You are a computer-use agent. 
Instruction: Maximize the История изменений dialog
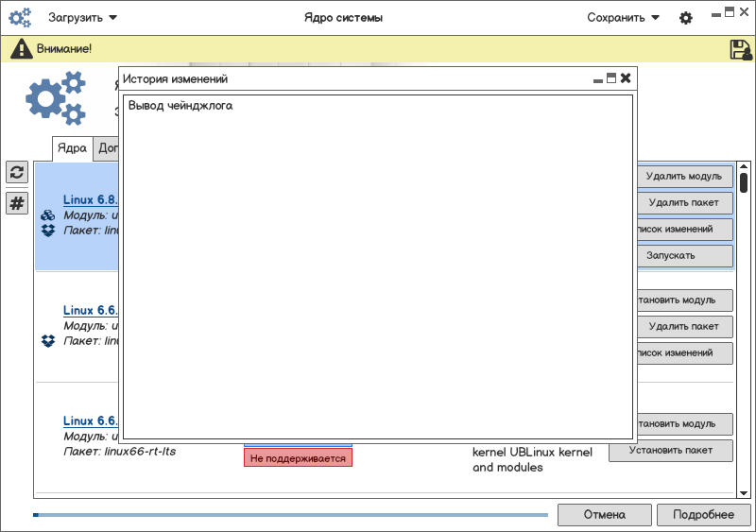(611, 78)
